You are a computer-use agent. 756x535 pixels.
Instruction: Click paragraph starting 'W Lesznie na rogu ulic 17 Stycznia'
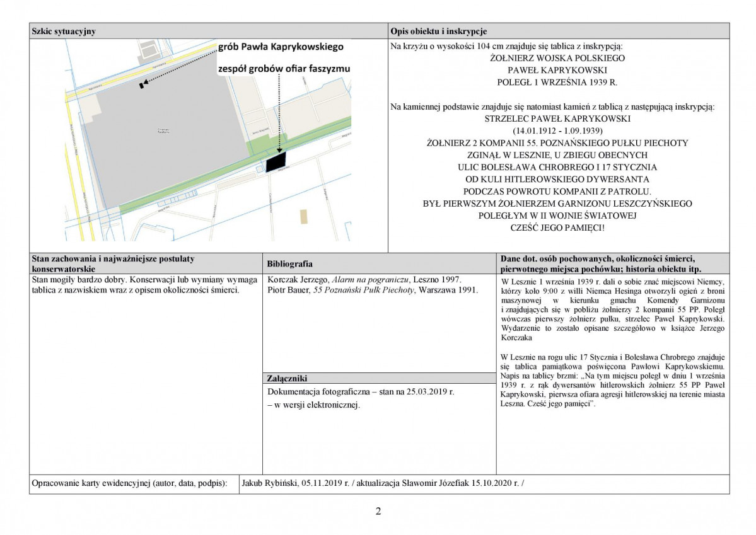pos(612,381)
